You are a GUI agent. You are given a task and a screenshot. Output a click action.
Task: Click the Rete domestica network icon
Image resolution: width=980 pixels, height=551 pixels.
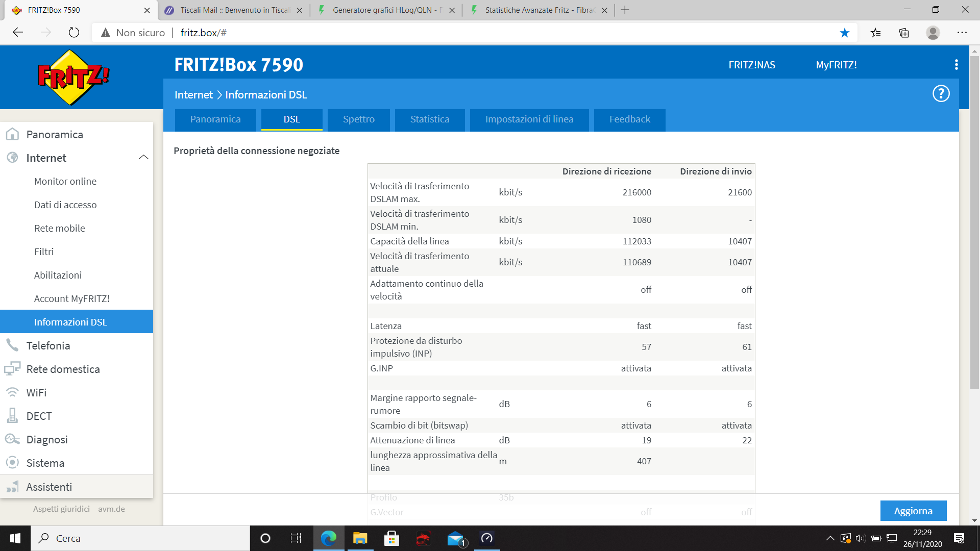pyautogui.click(x=12, y=369)
